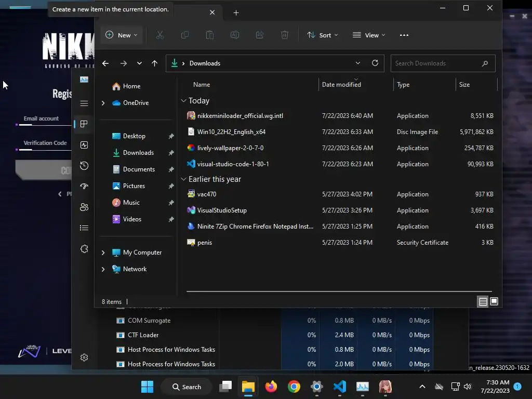The height and width of the screenshot is (399, 532).
Task: Open the See more three-dots menu
Action: pos(404,35)
